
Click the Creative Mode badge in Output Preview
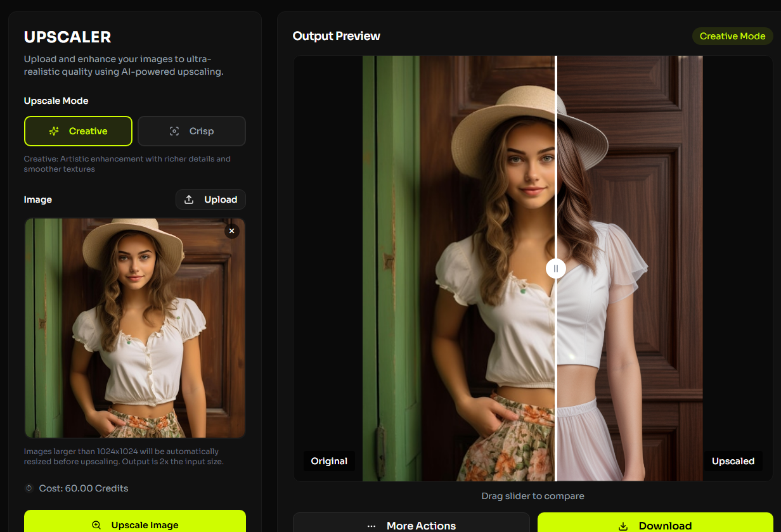pos(732,36)
